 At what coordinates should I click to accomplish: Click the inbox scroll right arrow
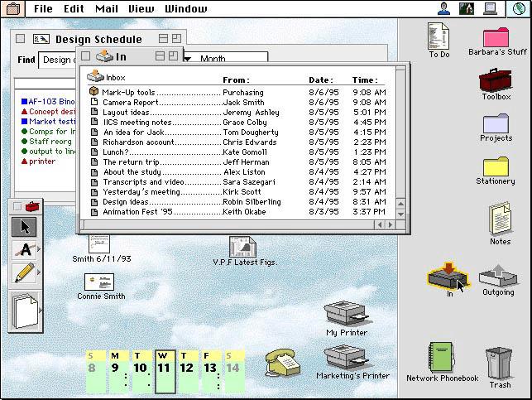[391, 224]
